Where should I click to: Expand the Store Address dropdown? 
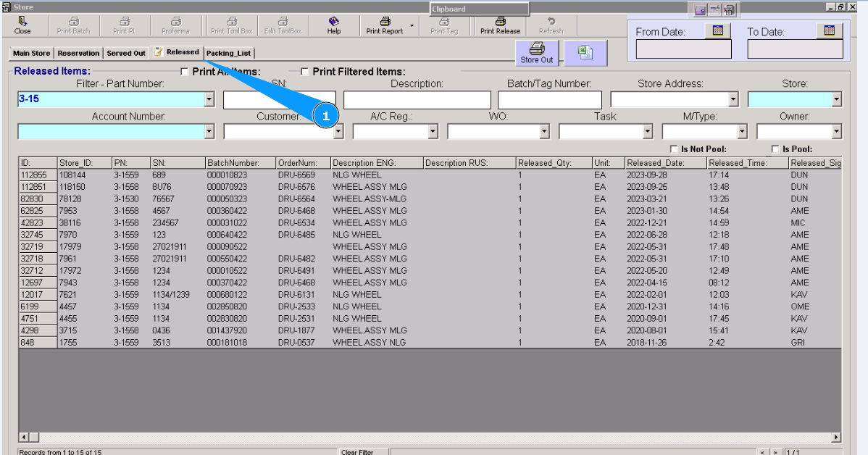coord(733,99)
